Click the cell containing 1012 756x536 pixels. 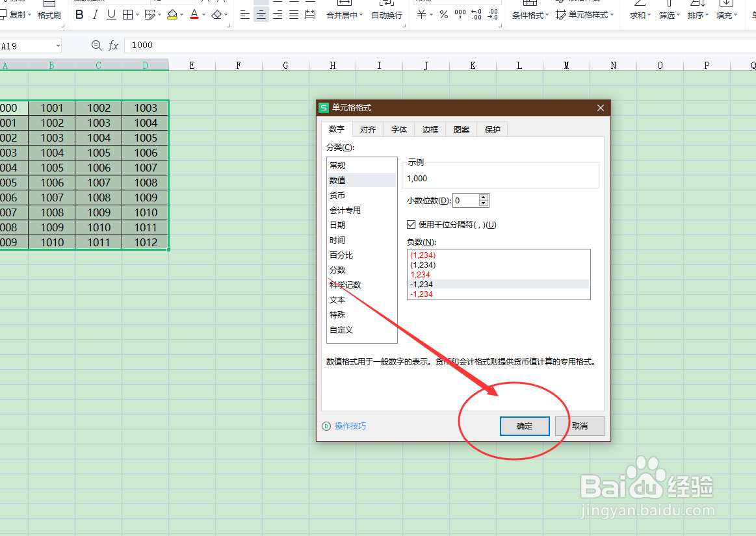point(146,242)
